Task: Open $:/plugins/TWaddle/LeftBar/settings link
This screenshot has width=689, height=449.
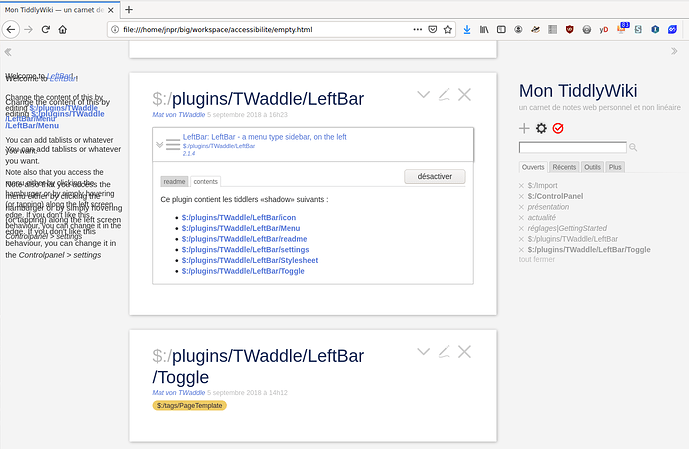Action: [x=245, y=250]
